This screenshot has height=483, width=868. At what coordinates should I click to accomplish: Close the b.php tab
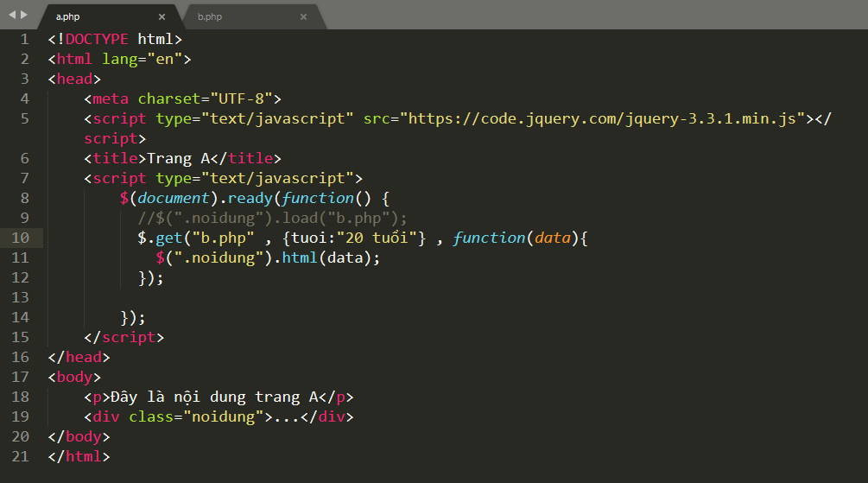point(303,17)
